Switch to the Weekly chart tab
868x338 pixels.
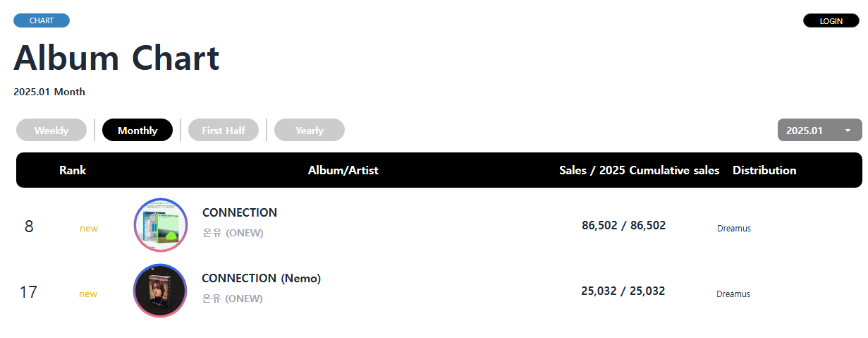tap(51, 131)
